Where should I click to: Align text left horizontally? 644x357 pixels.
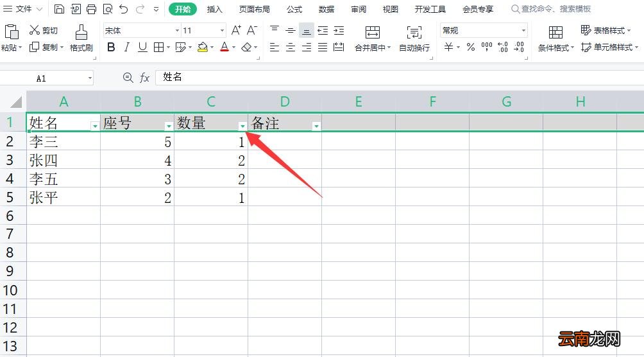coord(275,48)
